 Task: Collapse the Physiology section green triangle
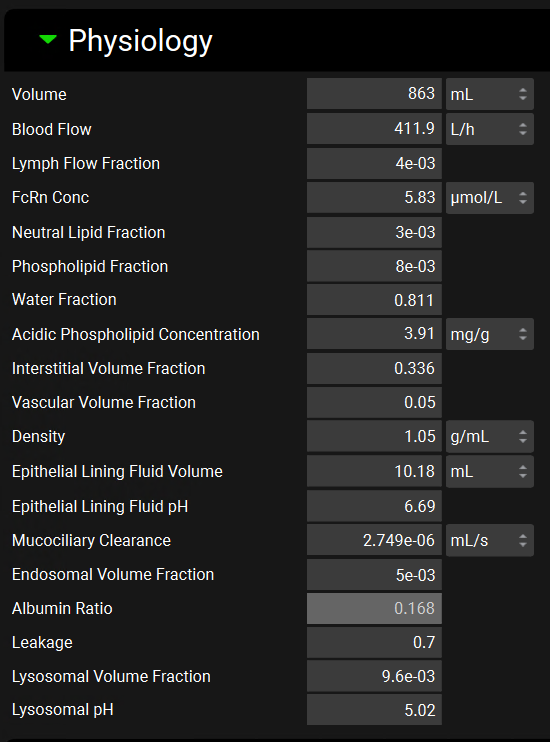(48, 39)
